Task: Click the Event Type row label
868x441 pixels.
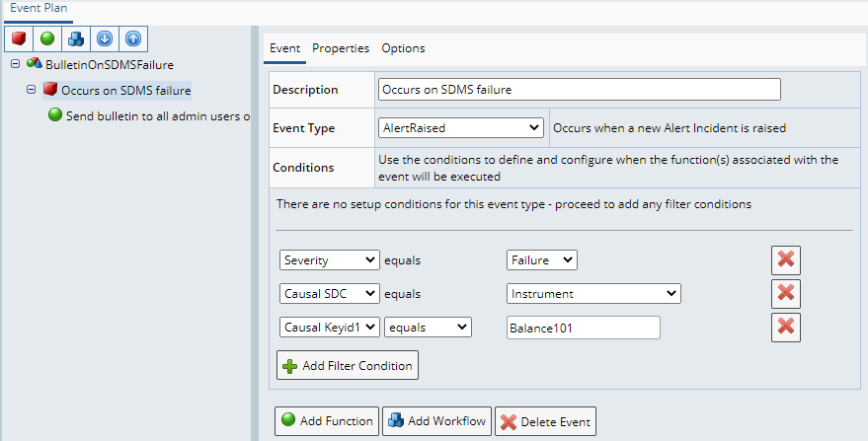Action: 304,128
